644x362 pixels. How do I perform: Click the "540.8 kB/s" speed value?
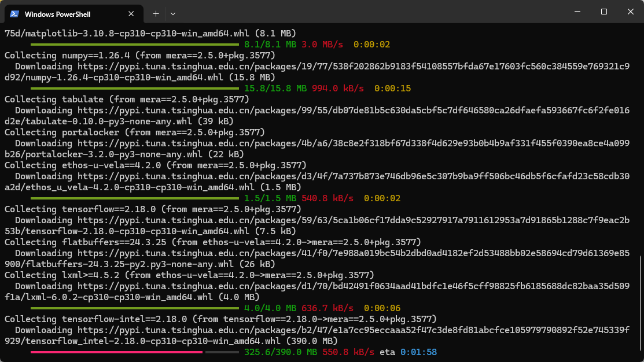pyautogui.click(x=327, y=198)
